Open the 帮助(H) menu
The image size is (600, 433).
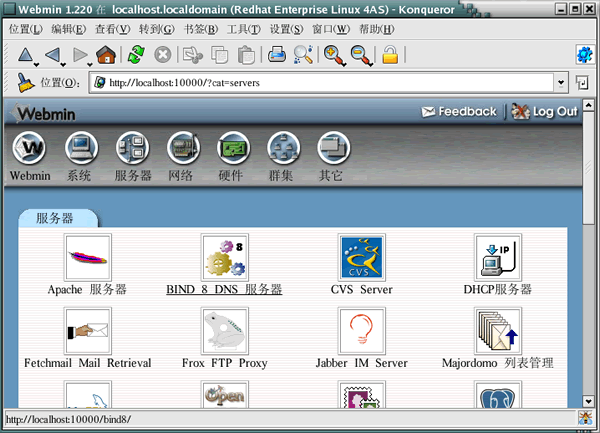click(x=377, y=29)
